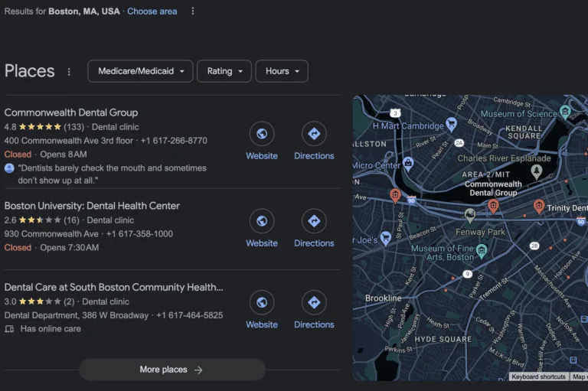
Task: Expand the Rating filter dropdown
Action: point(224,71)
